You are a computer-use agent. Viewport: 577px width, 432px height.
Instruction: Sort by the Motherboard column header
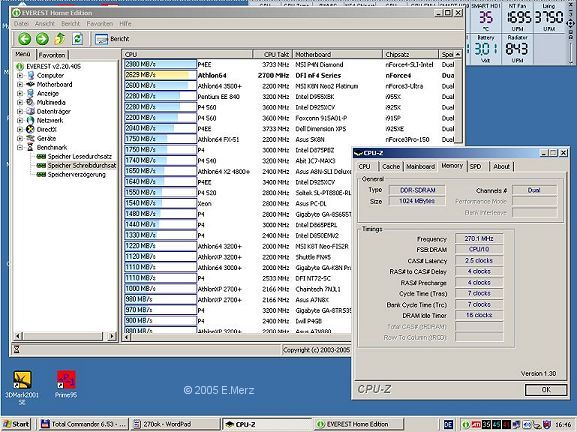[337, 54]
